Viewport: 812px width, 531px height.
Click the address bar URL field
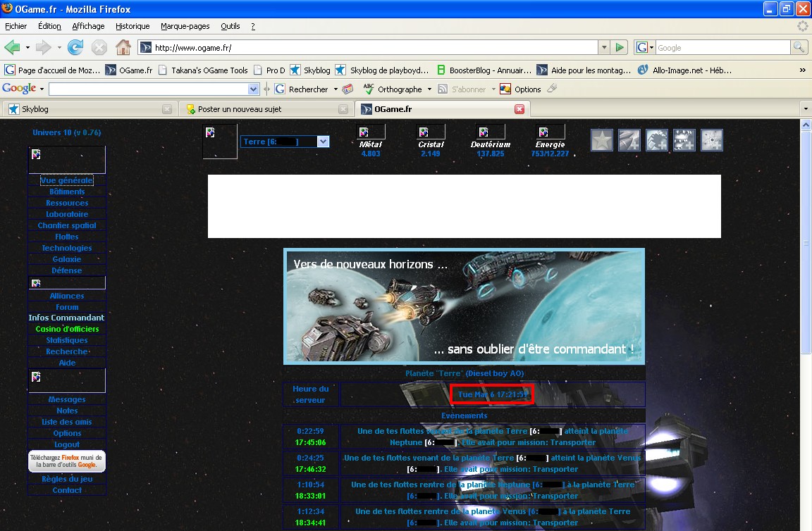click(x=368, y=48)
